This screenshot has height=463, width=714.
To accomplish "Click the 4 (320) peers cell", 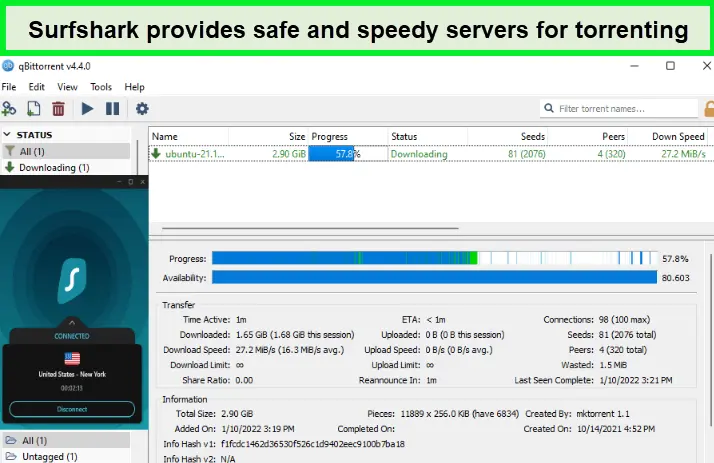I will (612, 154).
